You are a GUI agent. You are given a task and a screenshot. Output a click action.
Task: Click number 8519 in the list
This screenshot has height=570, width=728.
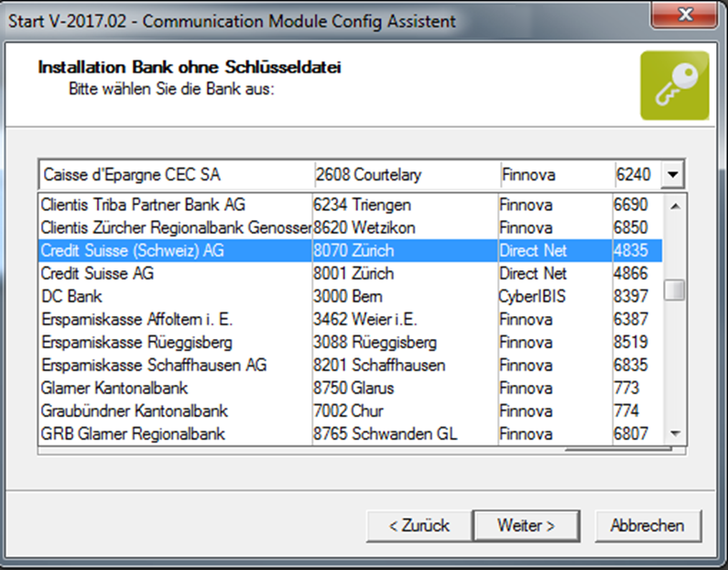tap(631, 342)
